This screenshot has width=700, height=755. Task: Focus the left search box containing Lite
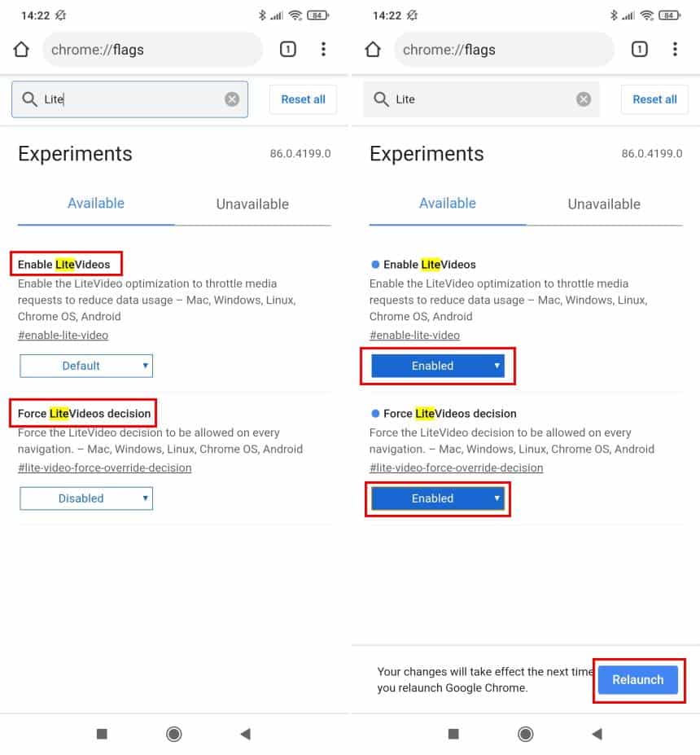tap(130, 99)
